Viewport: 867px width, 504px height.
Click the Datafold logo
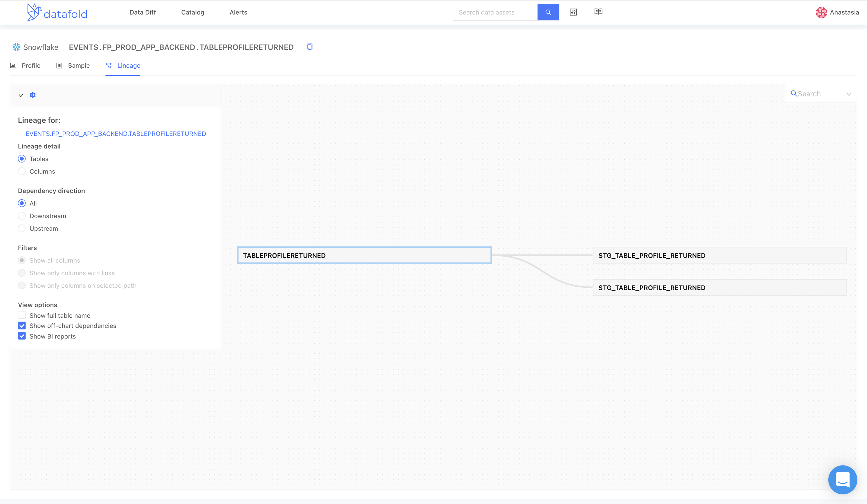tap(57, 12)
